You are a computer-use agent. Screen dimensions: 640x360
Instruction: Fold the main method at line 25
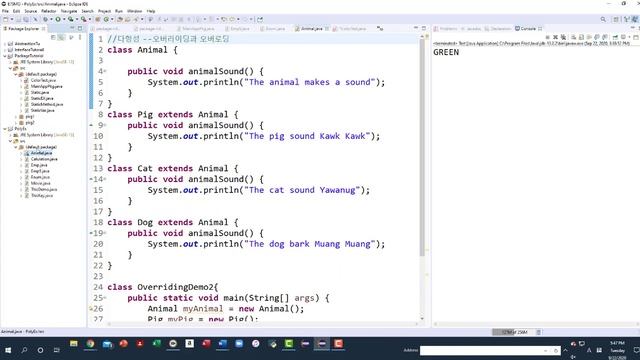click(x=105, y=298)
